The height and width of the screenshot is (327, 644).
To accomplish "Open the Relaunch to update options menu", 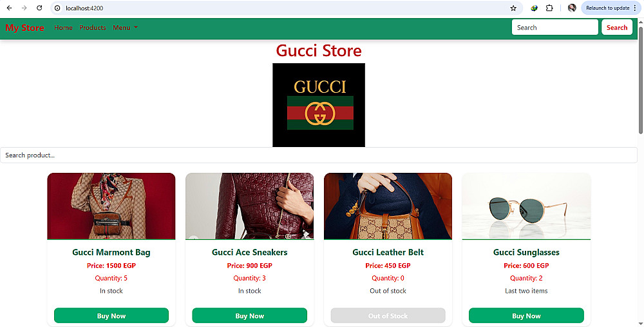I will click(x=636, y=8).
